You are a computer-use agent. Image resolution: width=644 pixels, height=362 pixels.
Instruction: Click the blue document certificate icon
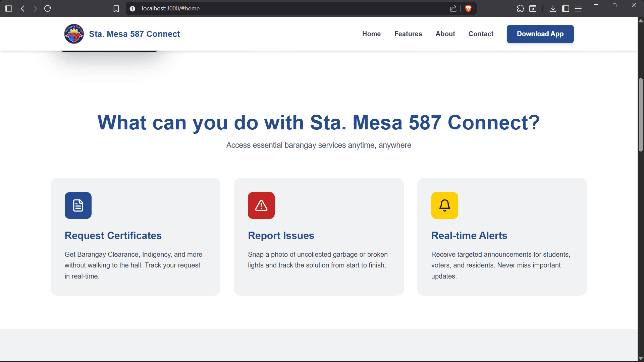78,205
